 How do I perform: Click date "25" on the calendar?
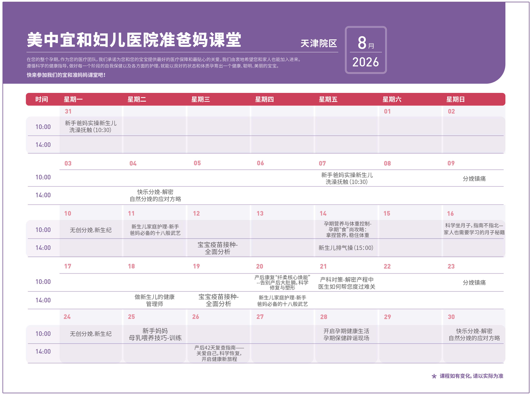(x=131, y=317)
